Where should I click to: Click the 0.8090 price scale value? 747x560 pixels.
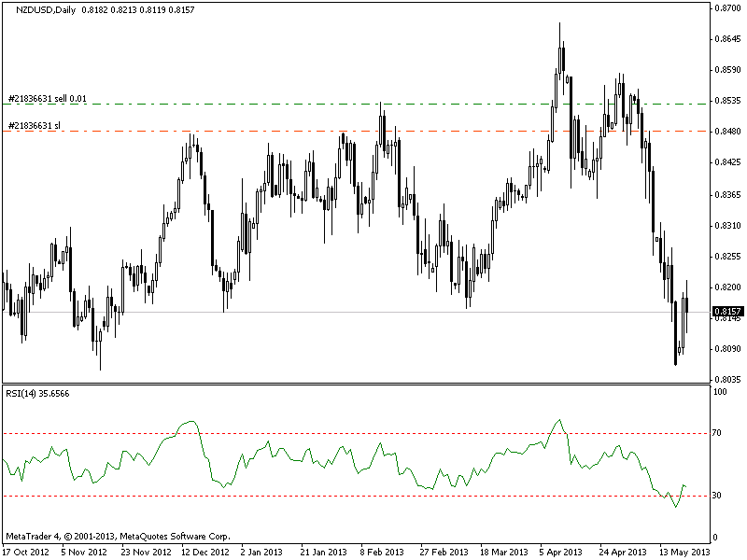pos(728,349)
